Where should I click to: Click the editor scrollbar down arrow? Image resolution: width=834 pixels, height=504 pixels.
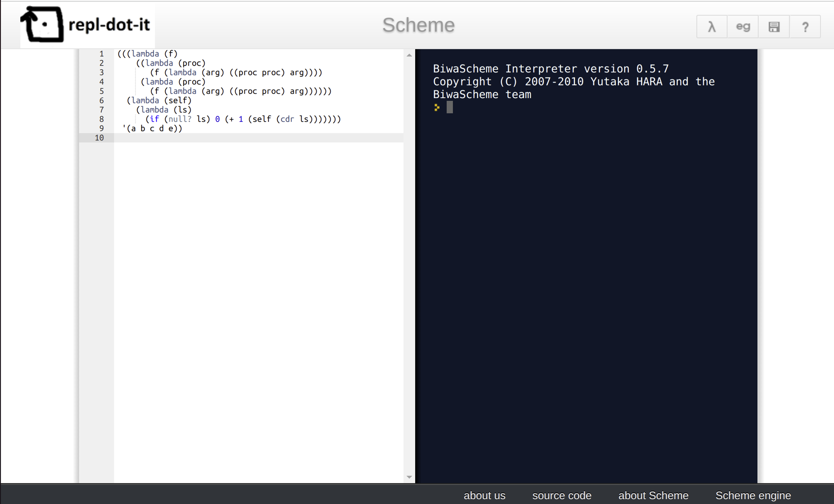pyautogui.click(x=409, y=477)
